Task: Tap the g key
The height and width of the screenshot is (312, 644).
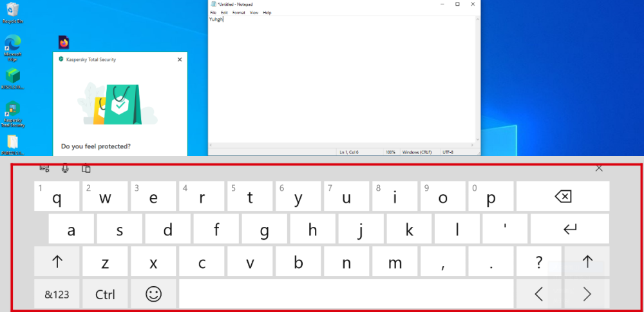Action: (265, 229)
